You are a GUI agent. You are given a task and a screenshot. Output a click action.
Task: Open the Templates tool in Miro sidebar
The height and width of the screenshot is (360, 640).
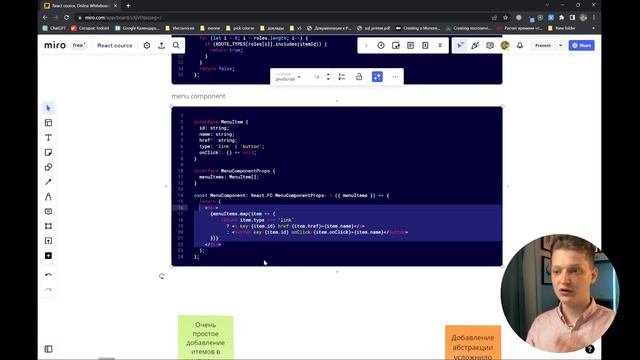48,123
